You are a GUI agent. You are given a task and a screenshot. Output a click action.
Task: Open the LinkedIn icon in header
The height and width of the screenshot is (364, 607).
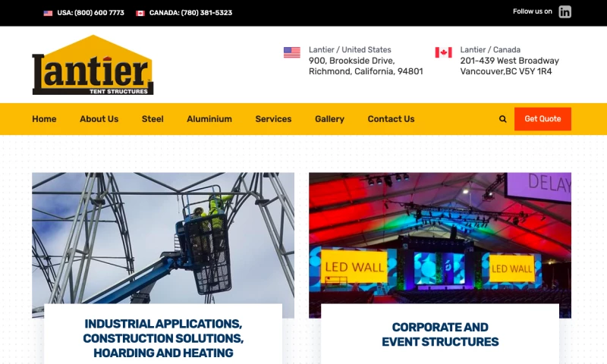tap(565, 11)
